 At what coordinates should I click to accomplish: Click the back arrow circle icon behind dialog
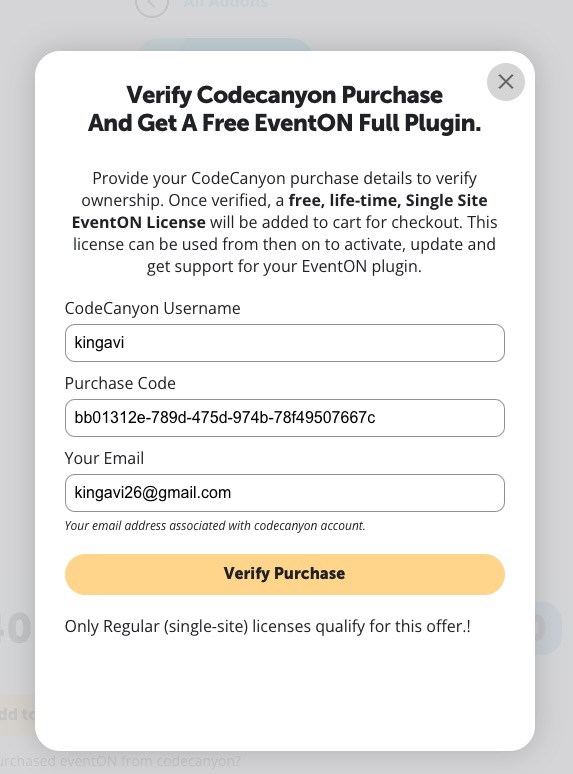click(152, 5)
